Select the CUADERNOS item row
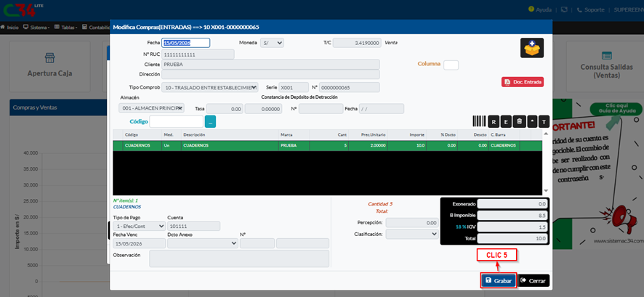 [327, 146]
